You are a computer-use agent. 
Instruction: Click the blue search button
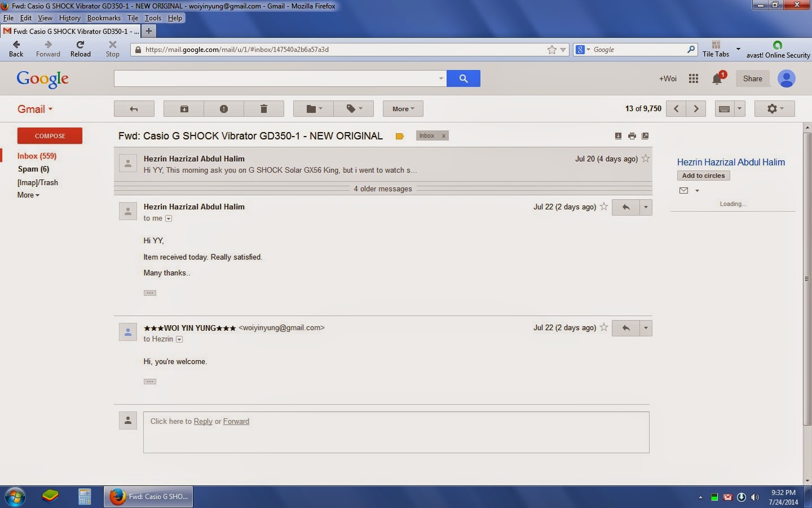pyautogui.click(x=464, y=78)
